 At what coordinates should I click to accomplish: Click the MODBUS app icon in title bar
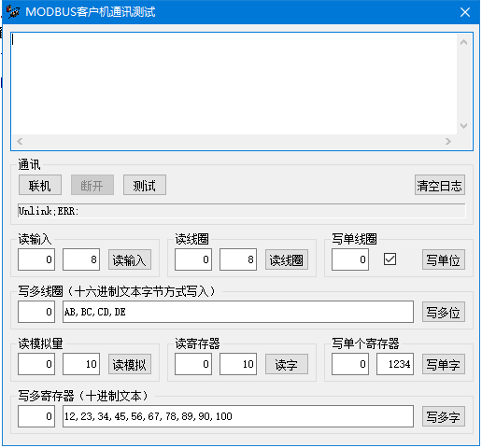(x=13, y=12)
